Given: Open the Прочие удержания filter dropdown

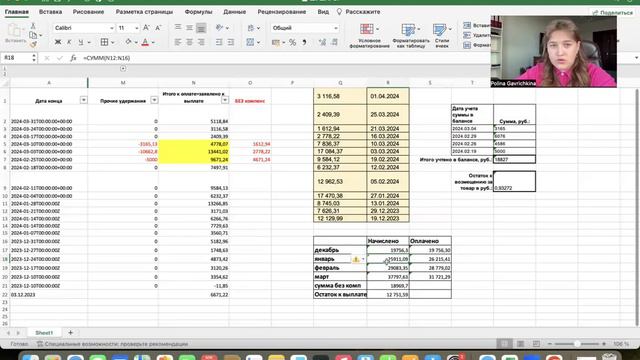Looking at the screenshot, I should tap(154, 100).
